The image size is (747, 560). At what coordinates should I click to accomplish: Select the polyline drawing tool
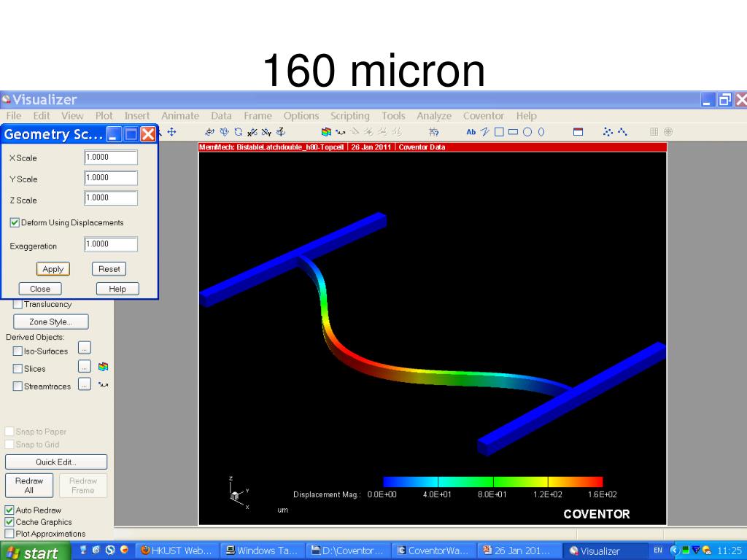[x=484, y=132]
